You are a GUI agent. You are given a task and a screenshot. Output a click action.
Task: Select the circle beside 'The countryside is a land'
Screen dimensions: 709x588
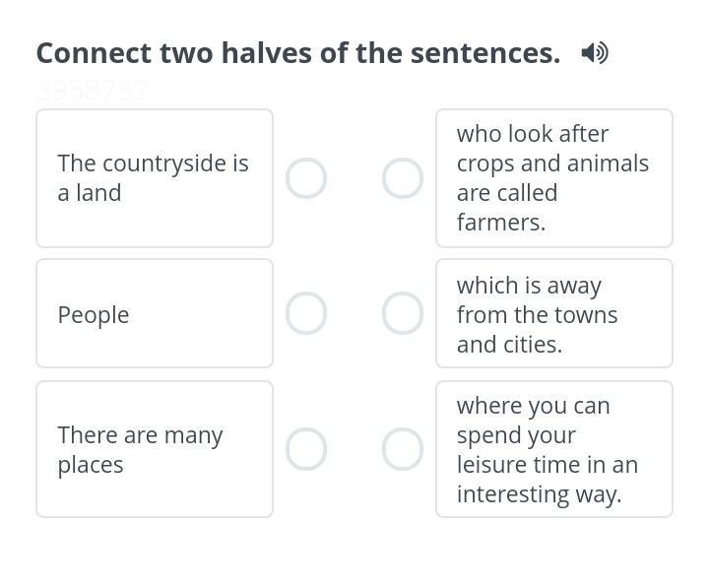click(306, 178)
